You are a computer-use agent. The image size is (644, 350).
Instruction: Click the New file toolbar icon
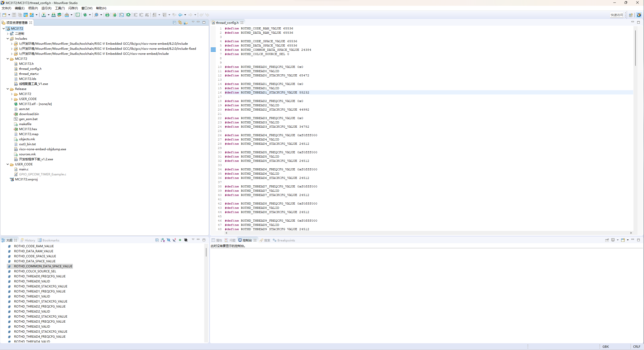(x=4, y=15)
